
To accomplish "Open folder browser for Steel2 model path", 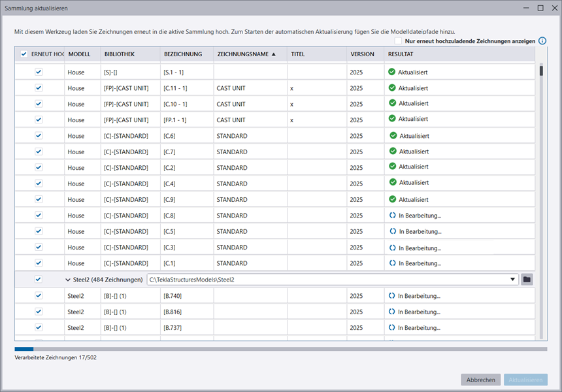I will (527, 280).
